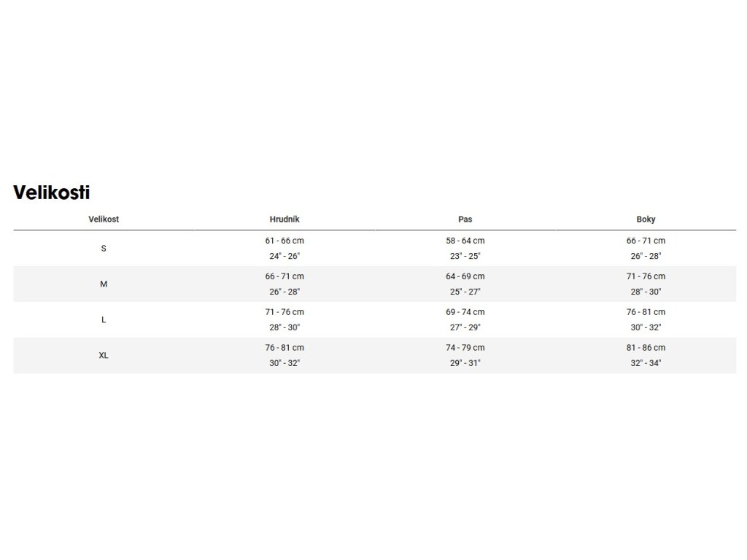Image resolution: width=747 pixels, height=560 pixels.
Task: Click the Hrudník column header
Action: [x=285, y=219]
